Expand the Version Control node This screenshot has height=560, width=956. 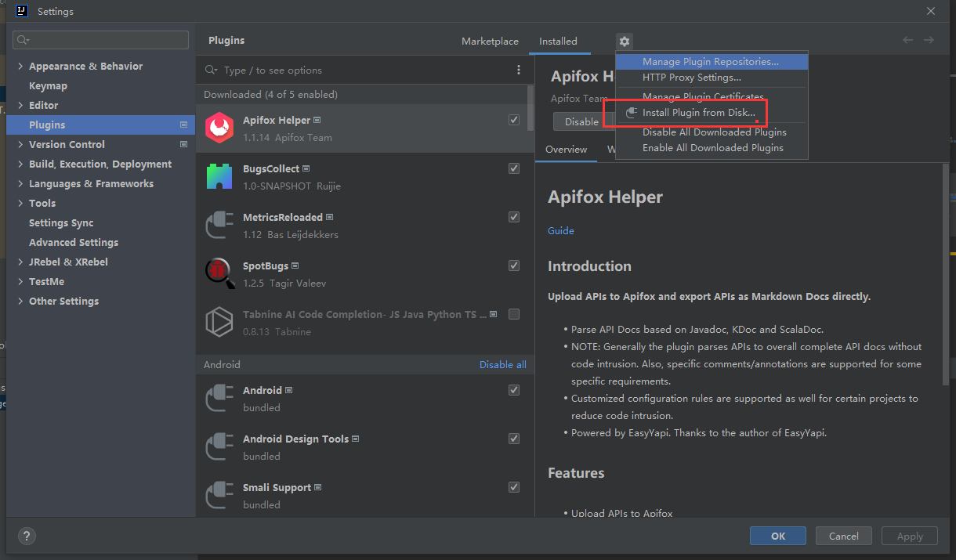point(20,145)
